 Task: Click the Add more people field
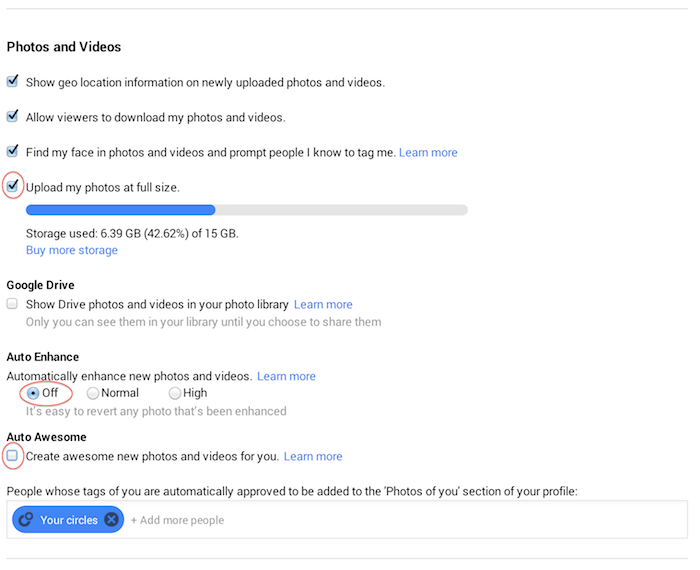pyautogui.click(x=177, y=520)
